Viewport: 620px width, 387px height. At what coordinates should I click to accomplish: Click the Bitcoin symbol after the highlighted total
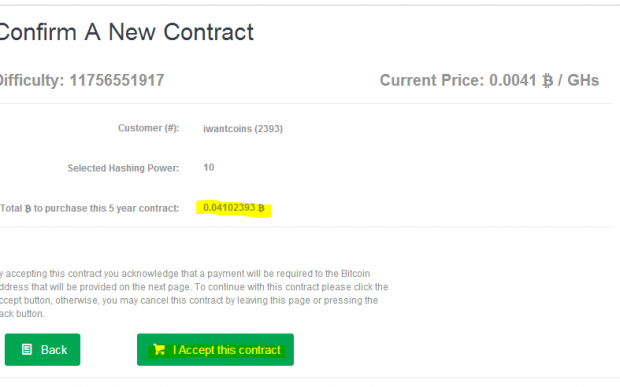click(x=261, y=208)
